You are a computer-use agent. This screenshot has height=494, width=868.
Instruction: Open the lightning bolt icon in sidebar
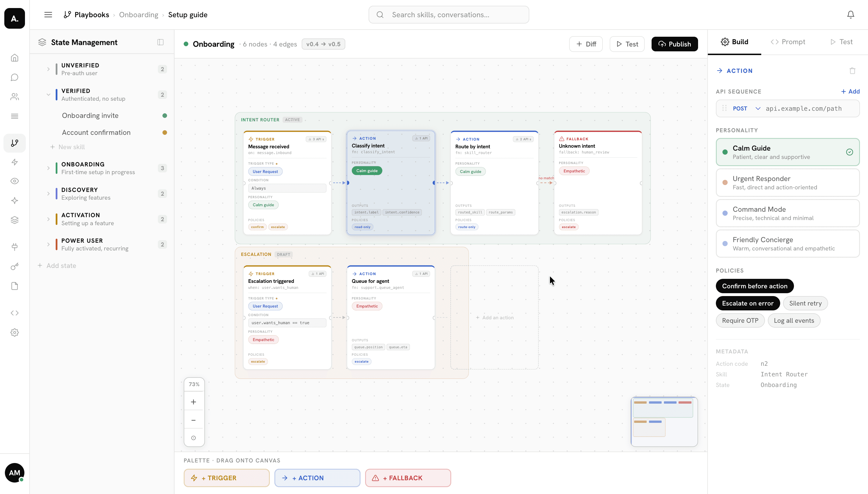tap(15, 162)
